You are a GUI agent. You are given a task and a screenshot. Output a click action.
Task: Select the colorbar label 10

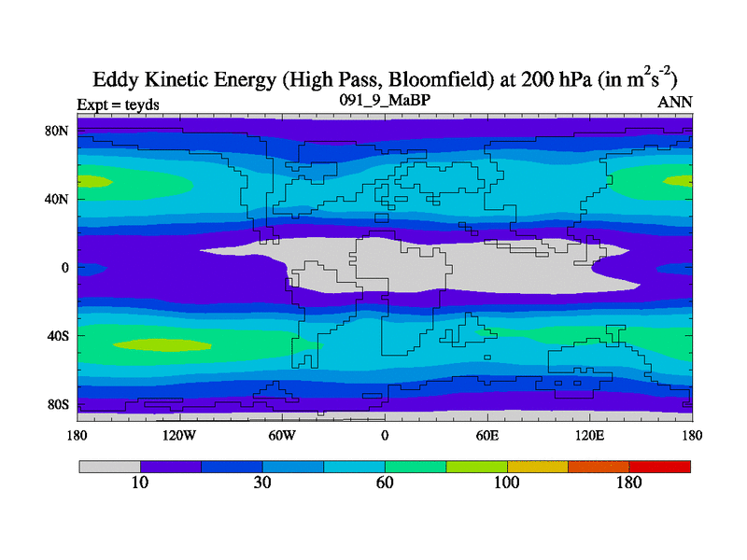click(x=140, y=483)
